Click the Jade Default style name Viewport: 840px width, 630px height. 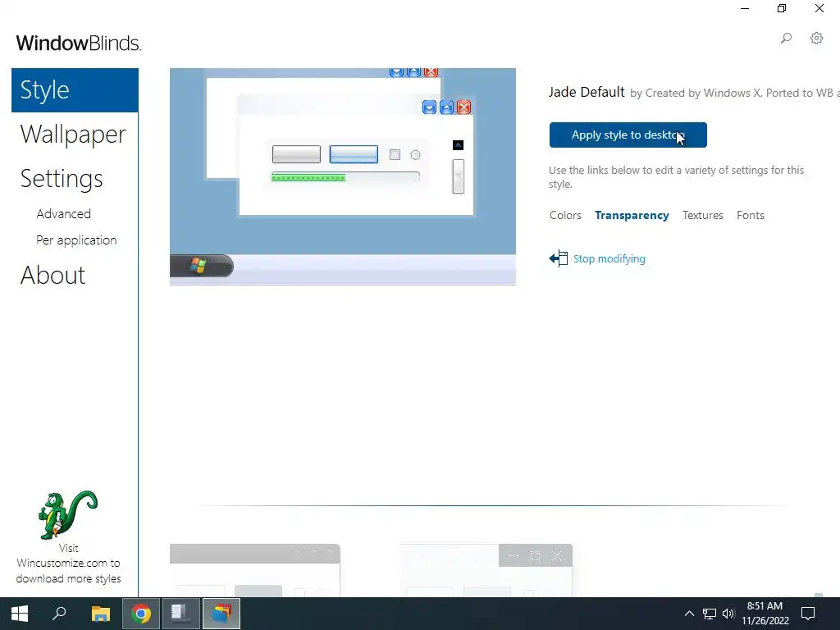pos(587,92)
